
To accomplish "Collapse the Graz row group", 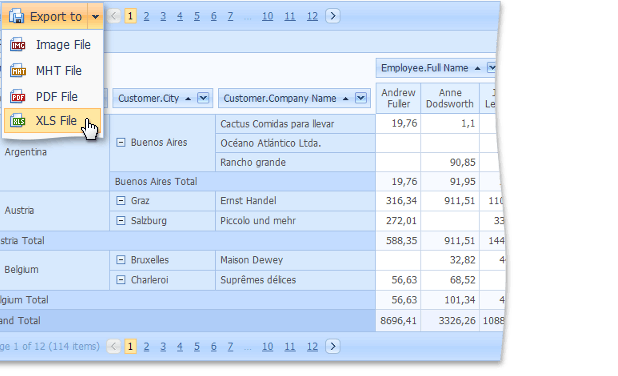I will point(121,201).
